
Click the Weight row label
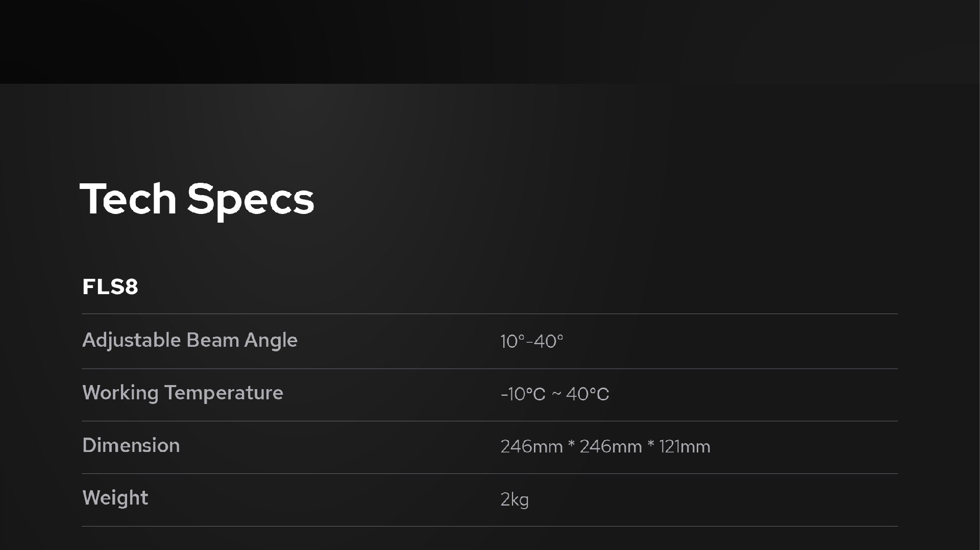coord(115,498)
